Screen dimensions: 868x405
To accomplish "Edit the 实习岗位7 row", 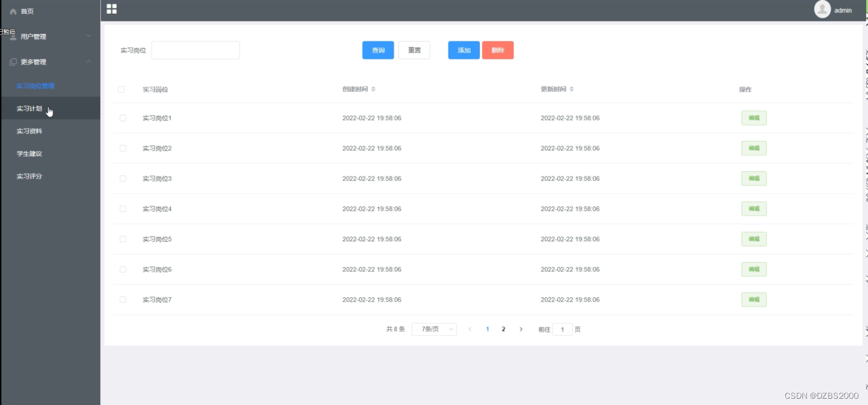I will click(754, 300).
